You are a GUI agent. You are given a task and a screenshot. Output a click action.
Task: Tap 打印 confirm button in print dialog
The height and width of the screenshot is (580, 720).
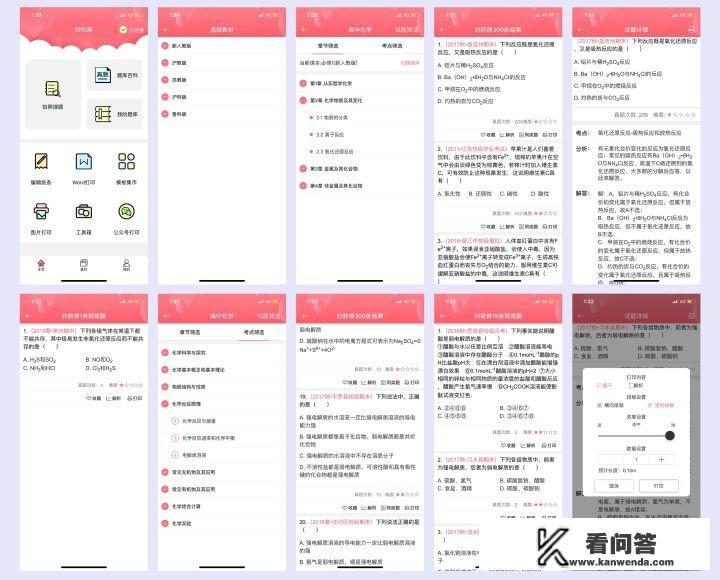(658, 485)
